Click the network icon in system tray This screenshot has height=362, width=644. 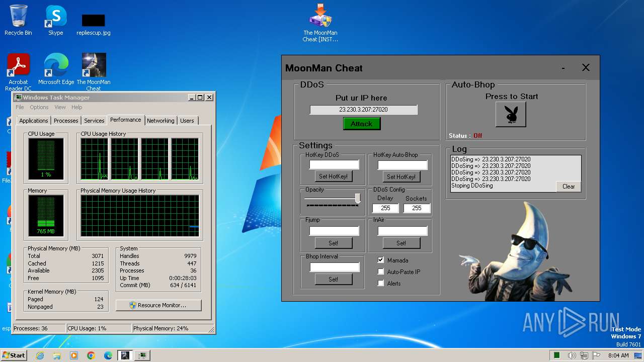585,355
